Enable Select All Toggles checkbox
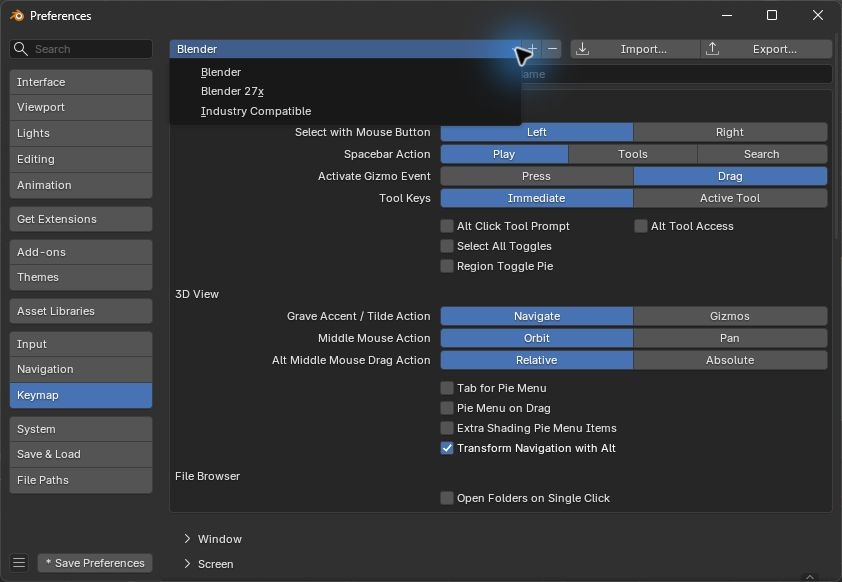842x582 pixels. pos(447,246)
